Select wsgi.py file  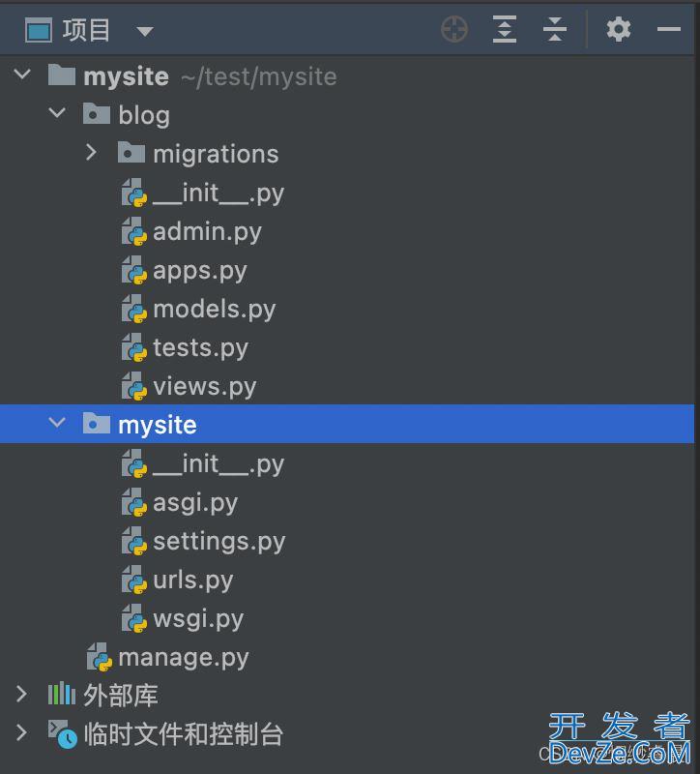(x=347, y=617)
